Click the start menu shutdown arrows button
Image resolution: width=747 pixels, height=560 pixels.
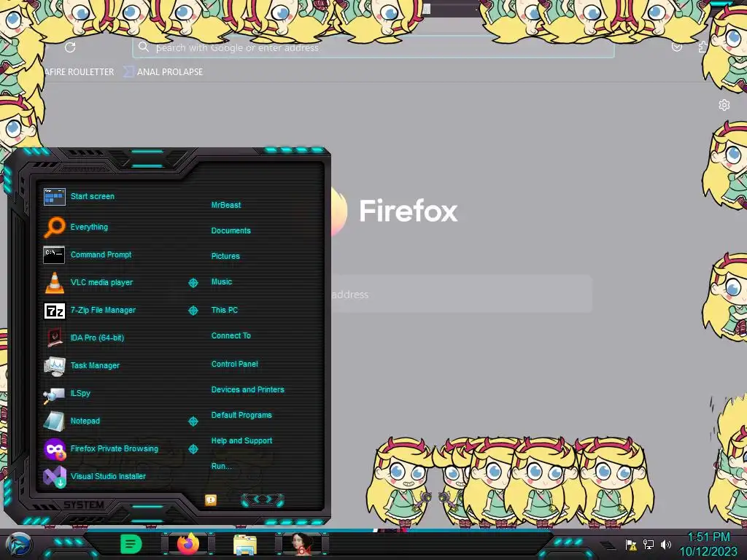[x=263, y=499]
